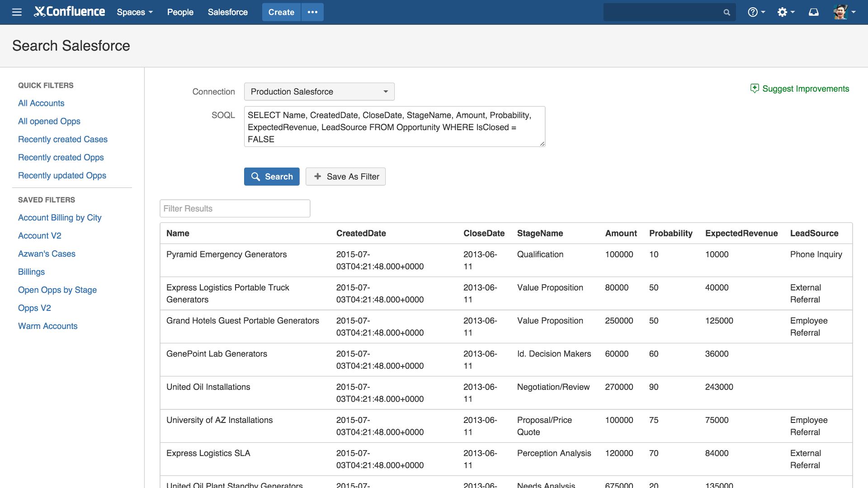Open your profile avatar menu
868x488 pixels.
841,11
